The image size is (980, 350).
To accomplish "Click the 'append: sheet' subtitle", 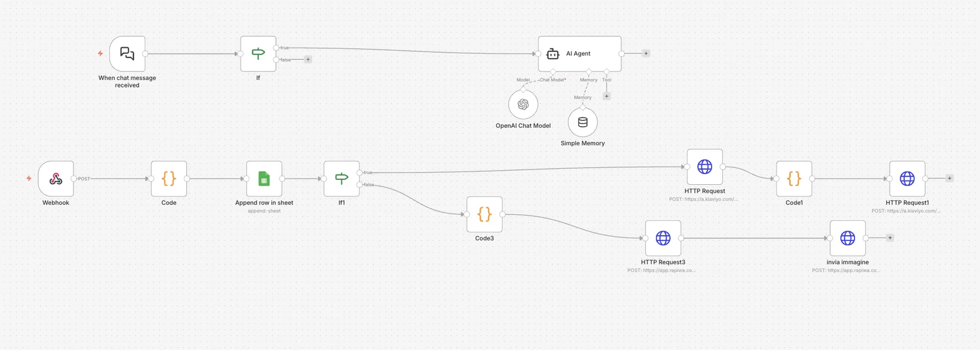I will tap(264, 211).
